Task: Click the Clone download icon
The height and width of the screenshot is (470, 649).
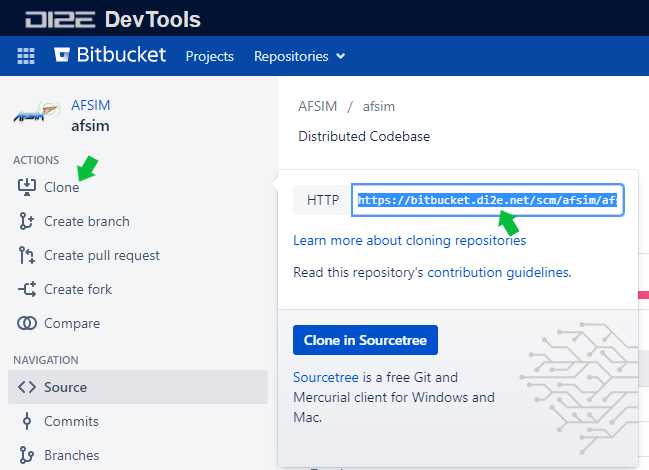Action: tap(26, 187)
